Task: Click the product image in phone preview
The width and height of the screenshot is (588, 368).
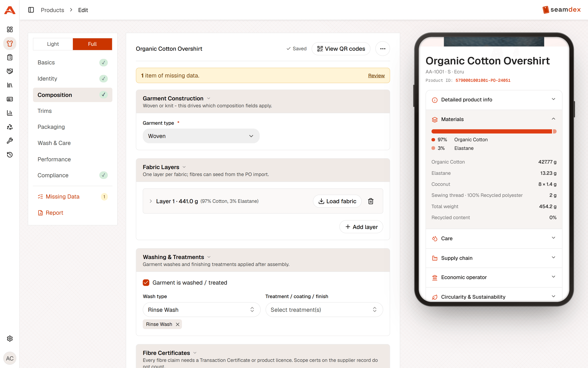Action: click(x=494, y=42)
